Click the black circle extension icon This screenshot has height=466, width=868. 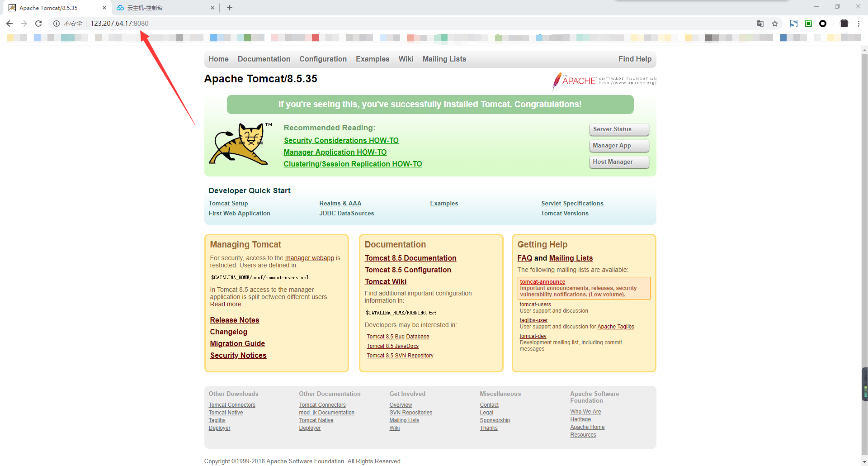click(823, 24)
